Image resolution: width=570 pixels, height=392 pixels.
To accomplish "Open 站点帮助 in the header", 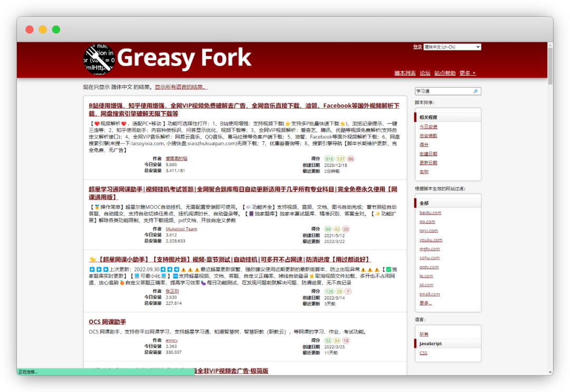I will [445, 73].
